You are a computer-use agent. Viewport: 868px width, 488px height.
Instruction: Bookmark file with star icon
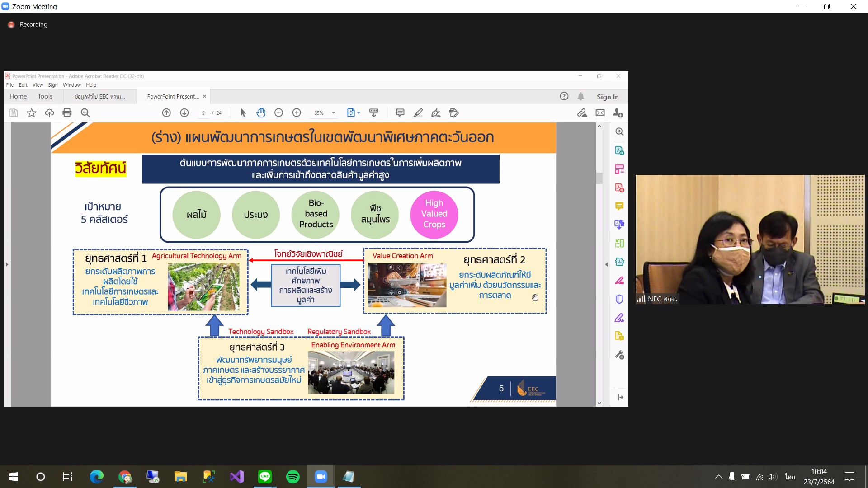click(x=31, y=113)
